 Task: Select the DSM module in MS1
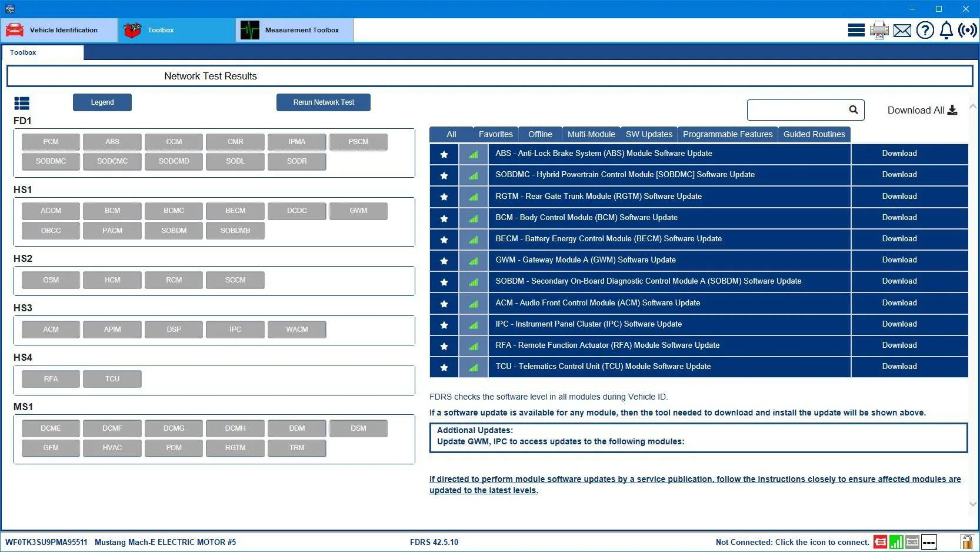pos(358,428)
